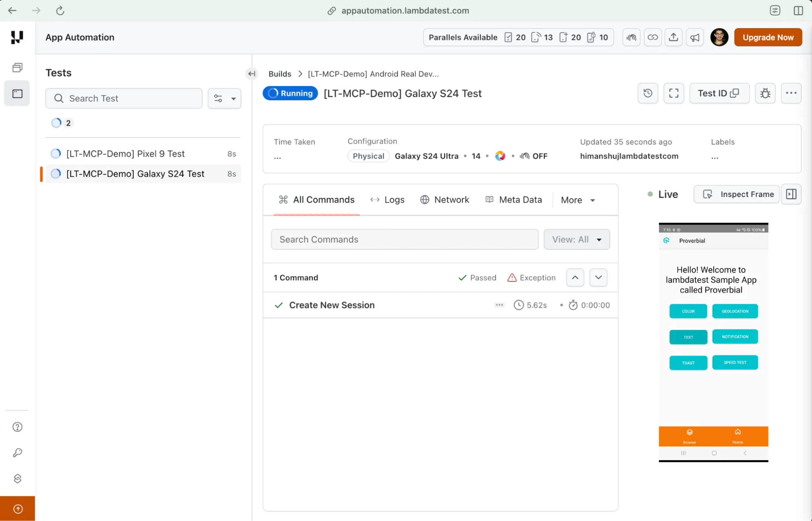Go to next command with down chevron
This screenshot has height=521, width=812.
(x=598, y=278)
